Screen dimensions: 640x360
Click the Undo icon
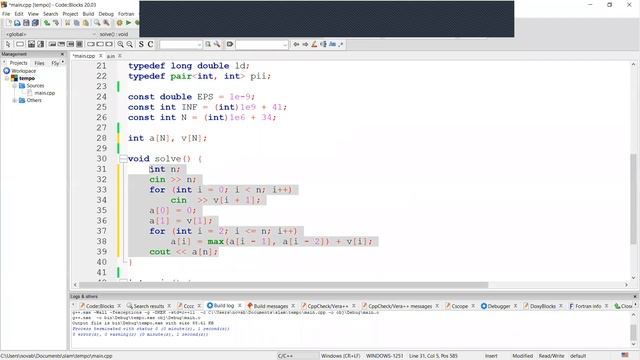(x=47, y=23)
